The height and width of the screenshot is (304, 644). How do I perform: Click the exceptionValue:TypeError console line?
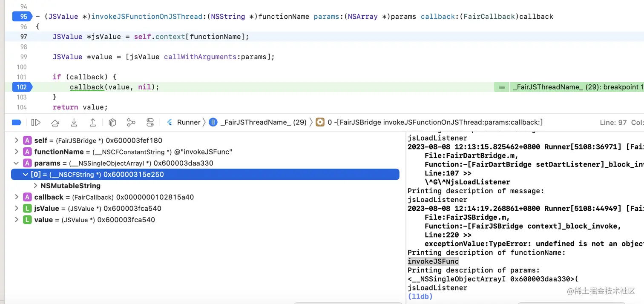point(534,244)
